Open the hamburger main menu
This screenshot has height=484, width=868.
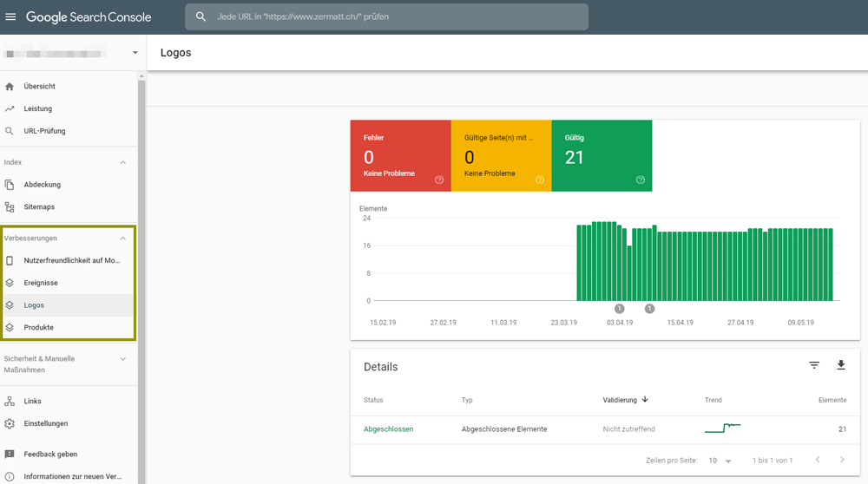tap(10, 16)
